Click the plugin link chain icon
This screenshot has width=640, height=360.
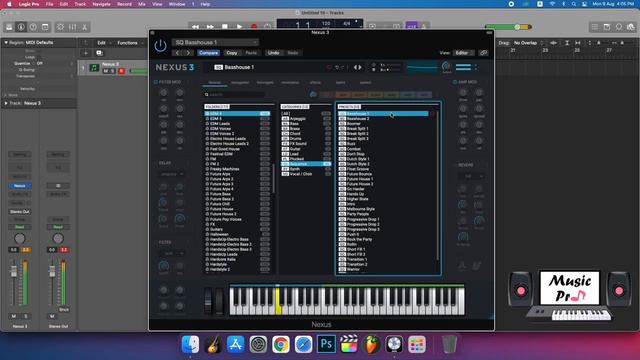click(483, 53)
